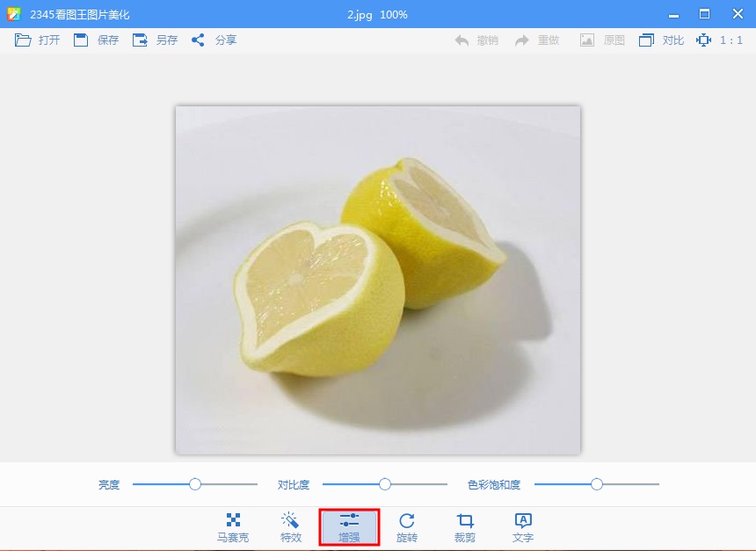Set zoom to 1:1 actual size

[x=719, y=40]
